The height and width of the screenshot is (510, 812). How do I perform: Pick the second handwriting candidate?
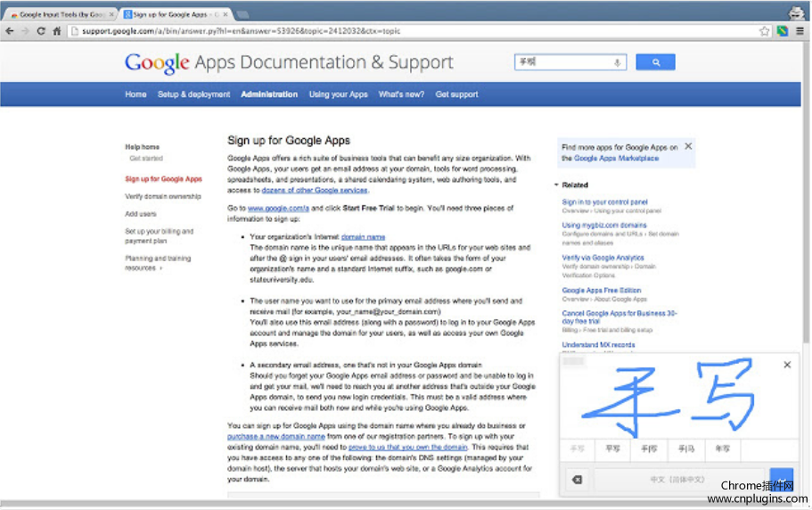612,448
